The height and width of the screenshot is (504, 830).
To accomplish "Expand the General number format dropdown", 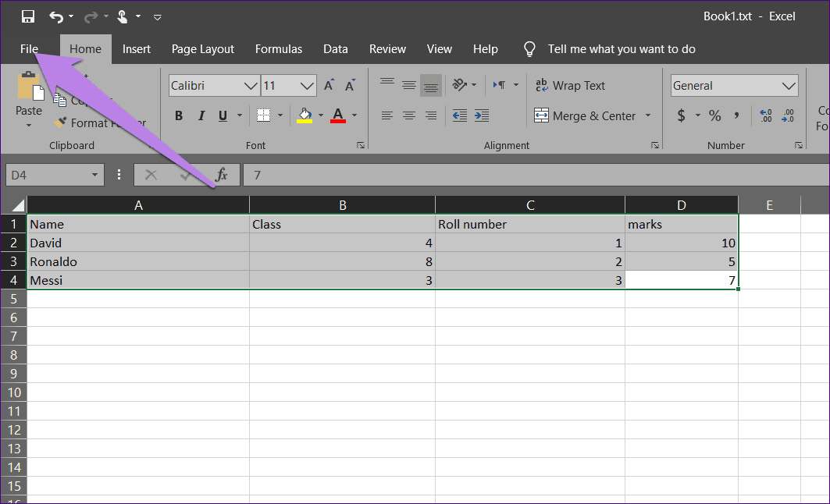I will point(789,86).
